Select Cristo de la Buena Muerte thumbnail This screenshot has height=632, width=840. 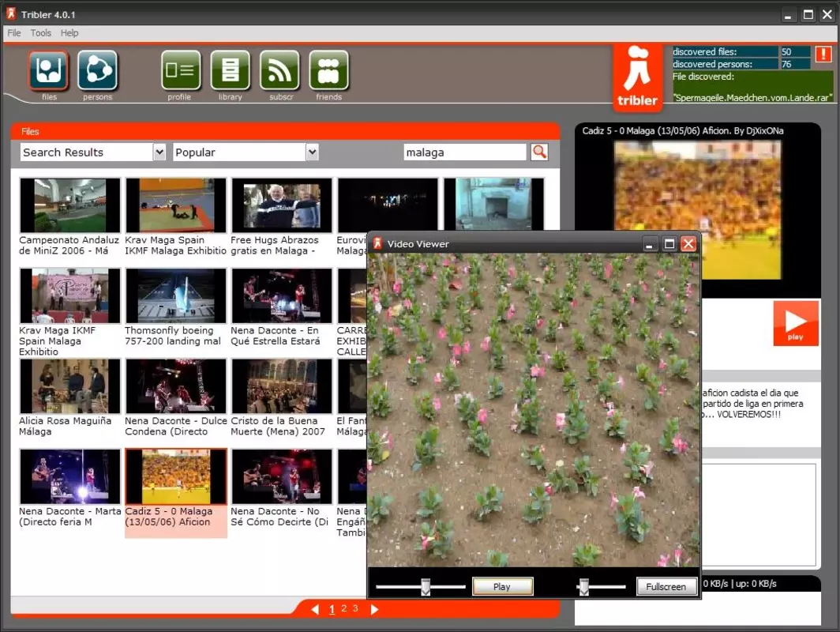282,386
